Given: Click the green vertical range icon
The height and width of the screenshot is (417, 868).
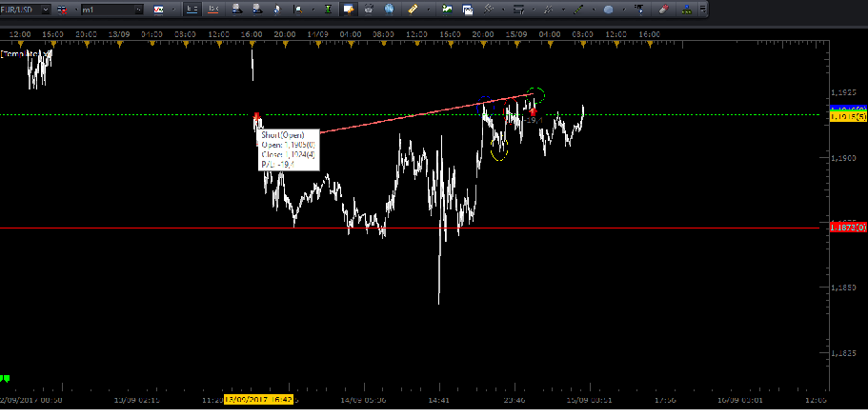Looking at the screenshot, I should point(325,9).
